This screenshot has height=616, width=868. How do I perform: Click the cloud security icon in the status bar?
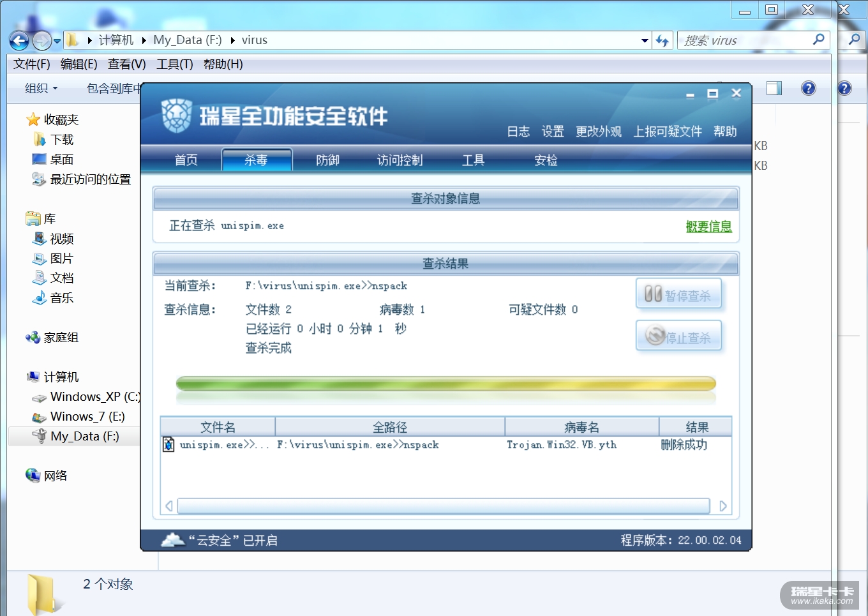(x=173, y=540)
